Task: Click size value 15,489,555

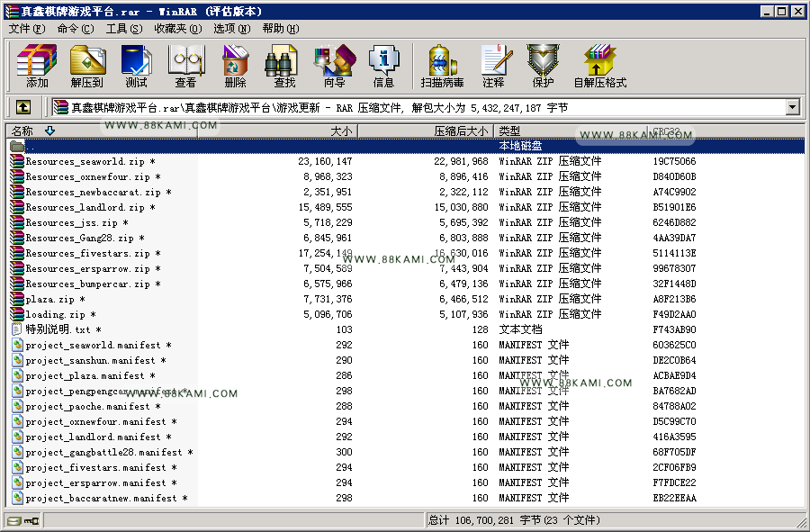Action: [x=326, y=208]
